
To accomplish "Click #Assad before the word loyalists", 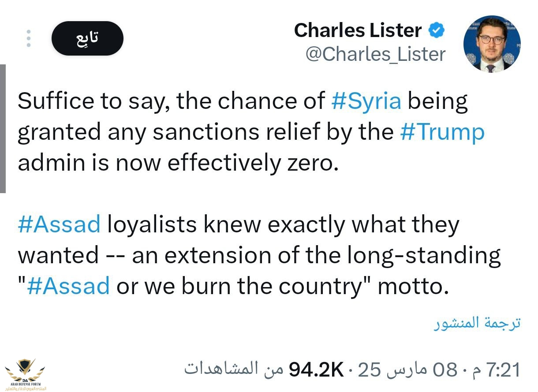I will 59,224.
